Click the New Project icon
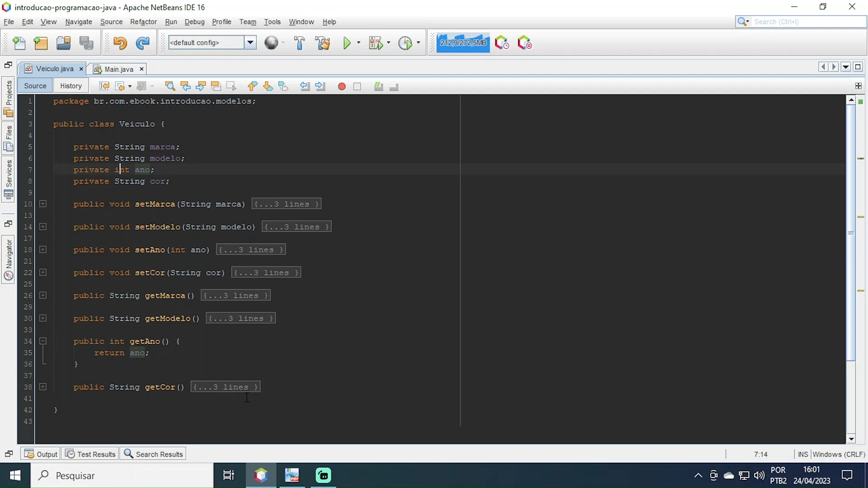The height and width of the screenshot is (488, 868). (41, 43)
